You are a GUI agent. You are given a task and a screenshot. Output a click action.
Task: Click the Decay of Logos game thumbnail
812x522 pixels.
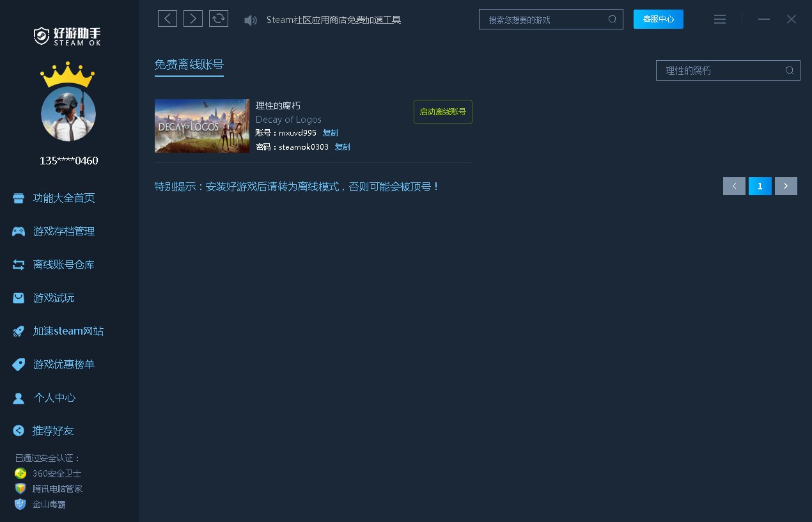pyautogui.click(x=202, y=126)
